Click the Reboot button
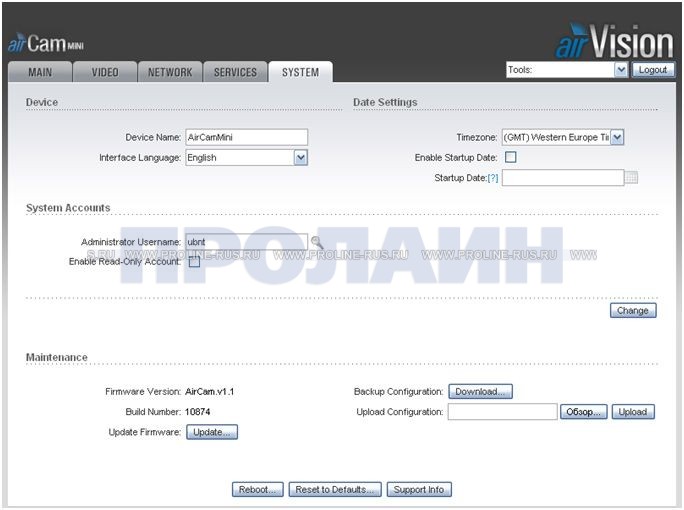This screenshot has height=510, width=684. pyautogui.click(x=257, y=489)
